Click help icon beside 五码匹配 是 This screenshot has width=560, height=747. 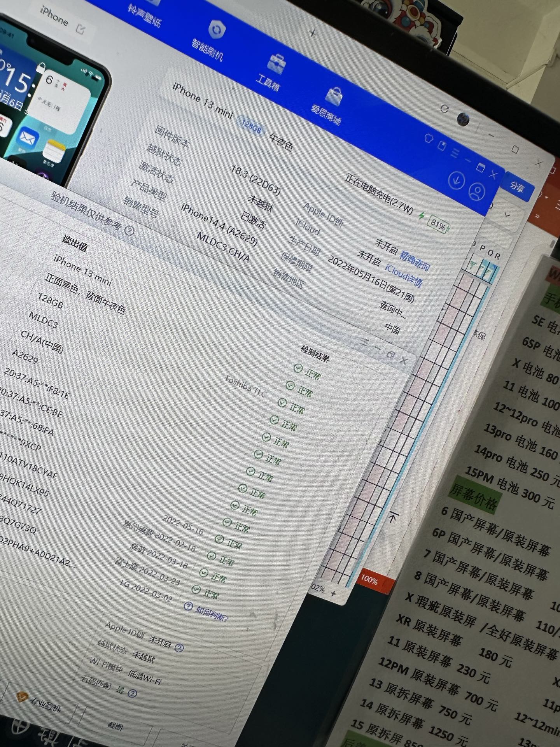(132, 693)
